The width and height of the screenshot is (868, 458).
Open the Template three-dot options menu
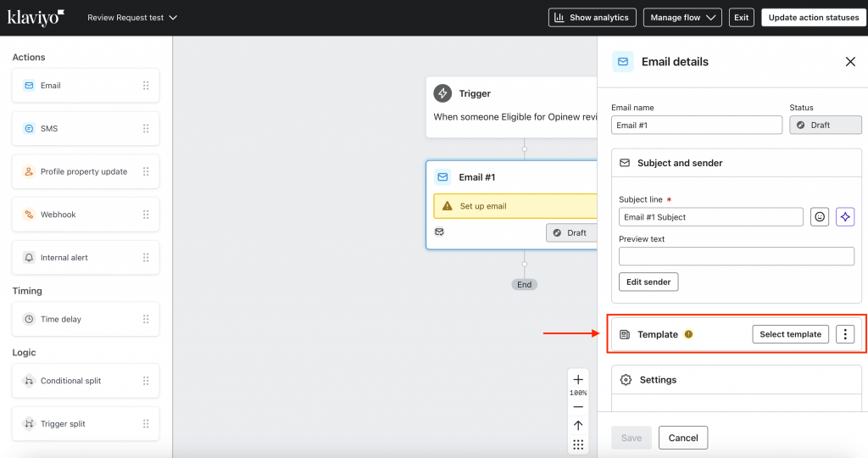[x=845, y=334]
